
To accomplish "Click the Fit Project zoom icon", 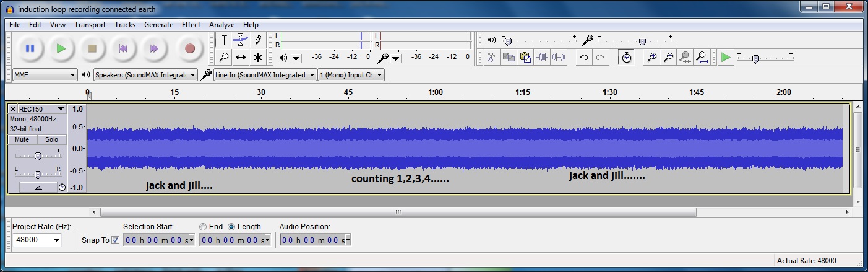I will [702, 58].
